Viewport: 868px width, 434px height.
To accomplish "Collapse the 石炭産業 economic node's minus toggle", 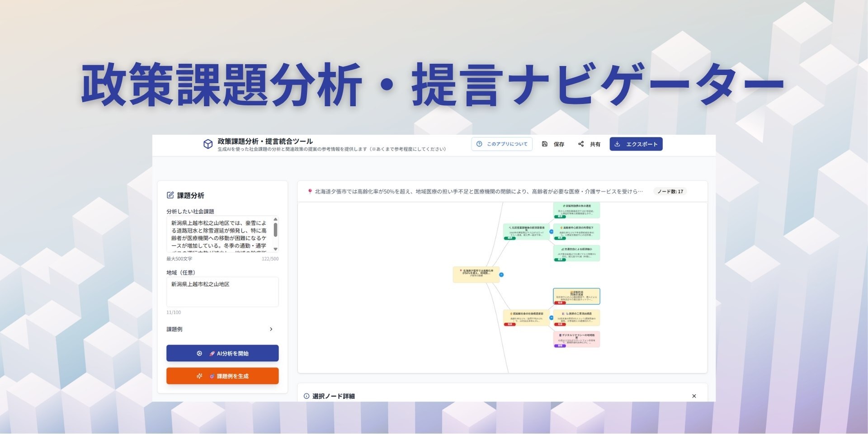I will [x=551, y=232].
